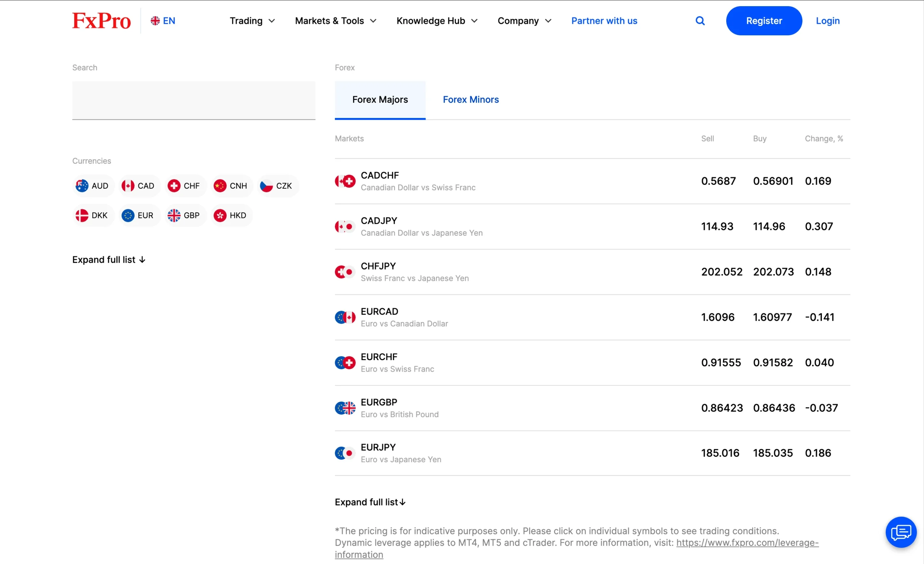
Task: Click the Sell column header
Action: [707, 139]
